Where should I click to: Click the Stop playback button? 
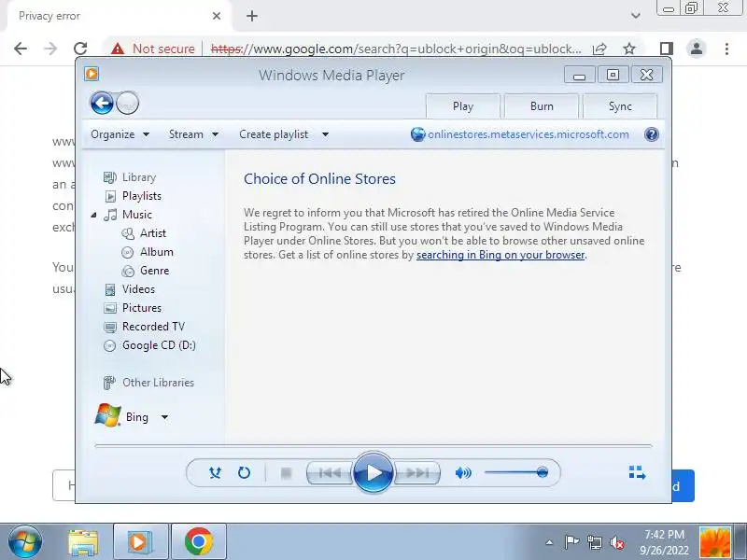click(x=286, y=473)
